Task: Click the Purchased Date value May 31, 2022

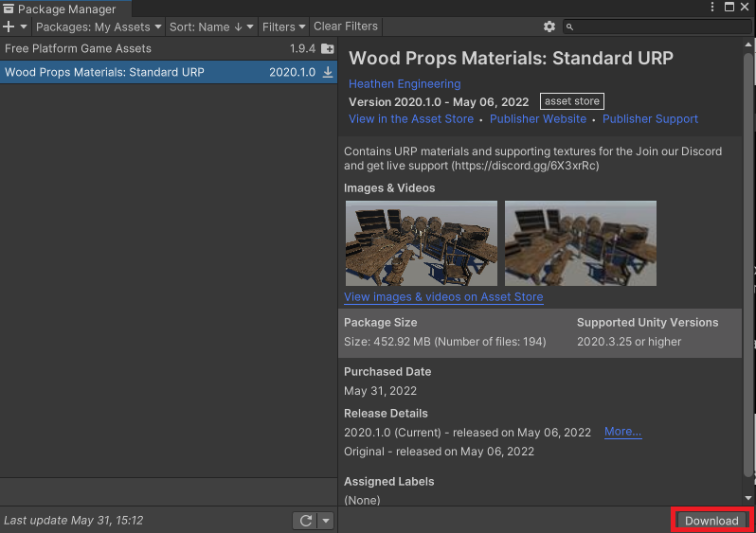Action: (380, 391)
